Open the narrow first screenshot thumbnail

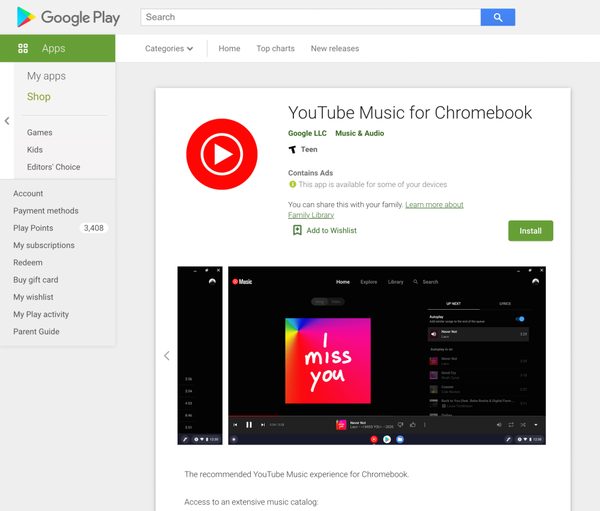(200, 356)
